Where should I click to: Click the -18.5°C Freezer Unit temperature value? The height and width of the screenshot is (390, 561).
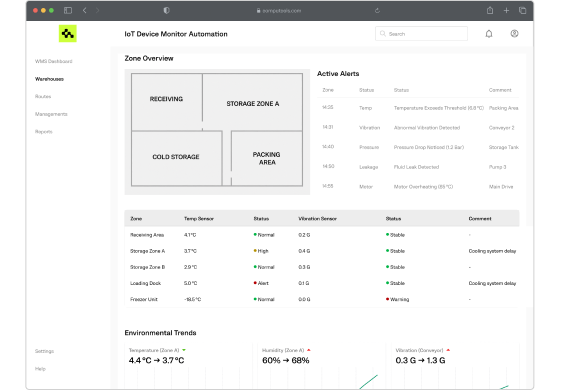[x=192, y=299]
